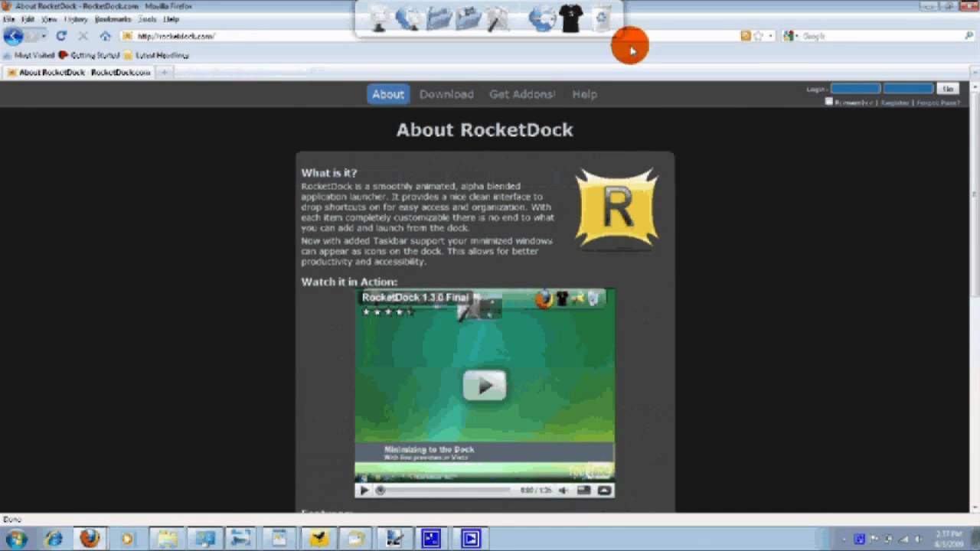The image size is (980, 551).
Task: Open the Recycle Bin icon in RocketDock
Action: [602, 18]
